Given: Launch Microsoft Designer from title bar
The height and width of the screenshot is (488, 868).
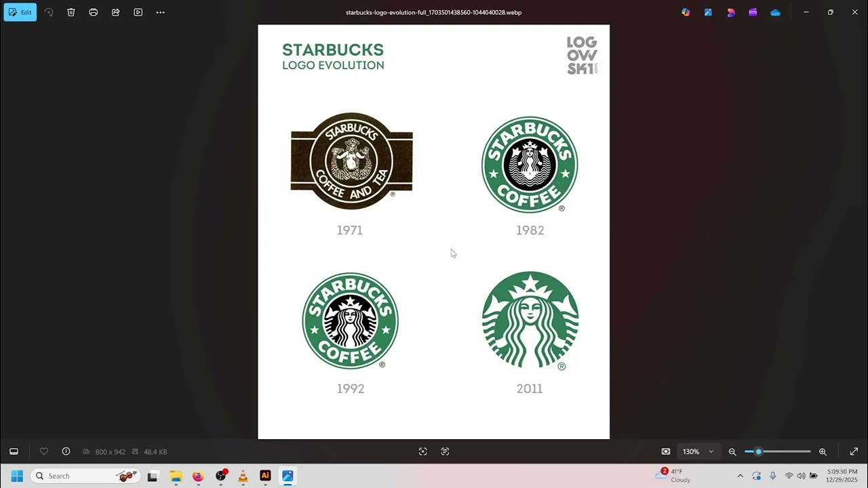Looking at the screenshot, I should click(x=730, y=12).
